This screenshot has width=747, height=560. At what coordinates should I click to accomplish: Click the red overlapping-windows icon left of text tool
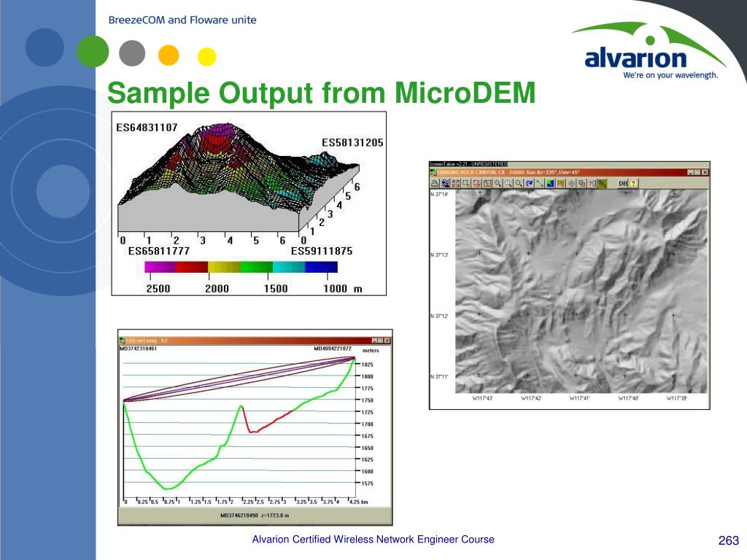(476, 183)
